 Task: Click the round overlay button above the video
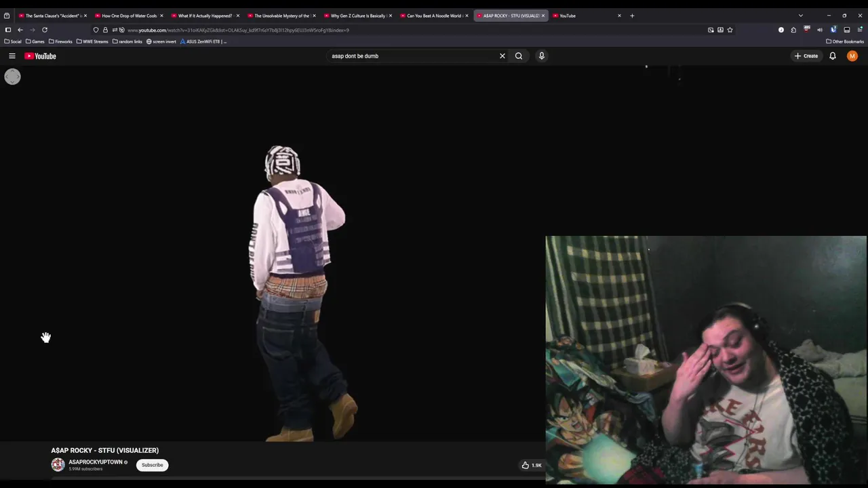pos(12,77)
